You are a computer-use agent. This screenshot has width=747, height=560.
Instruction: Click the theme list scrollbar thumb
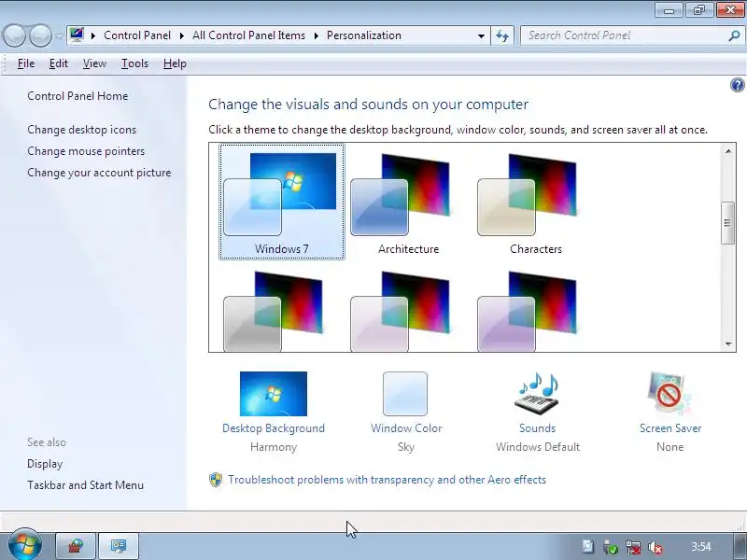727,223
